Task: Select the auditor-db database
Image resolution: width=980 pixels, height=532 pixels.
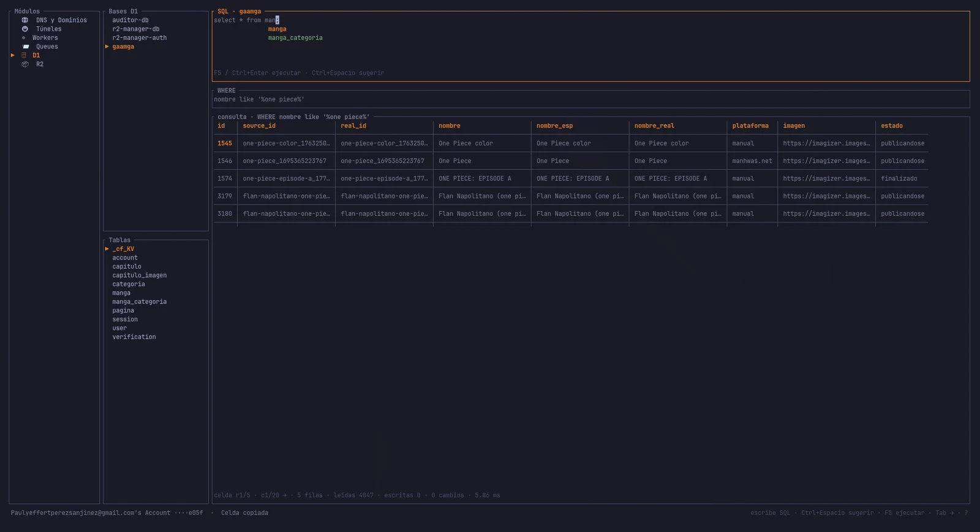Action: (x=130, y=20)
